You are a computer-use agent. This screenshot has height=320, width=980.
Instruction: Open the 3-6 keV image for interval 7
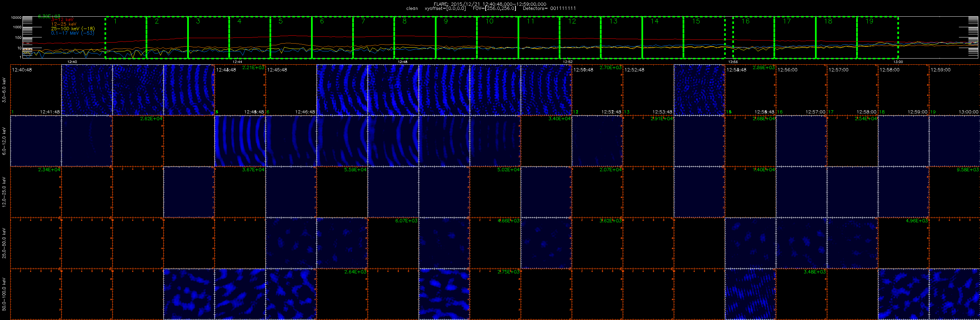pos(342,90)
